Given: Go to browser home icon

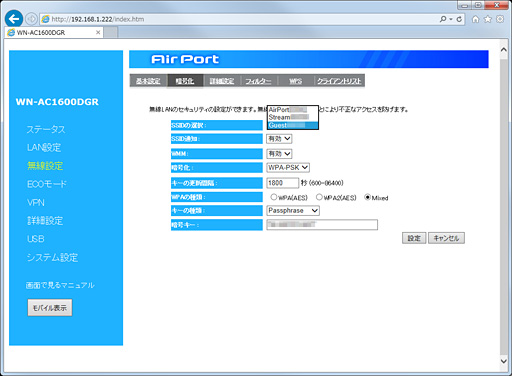Looking at the screenshot, I should coord(475,19).
